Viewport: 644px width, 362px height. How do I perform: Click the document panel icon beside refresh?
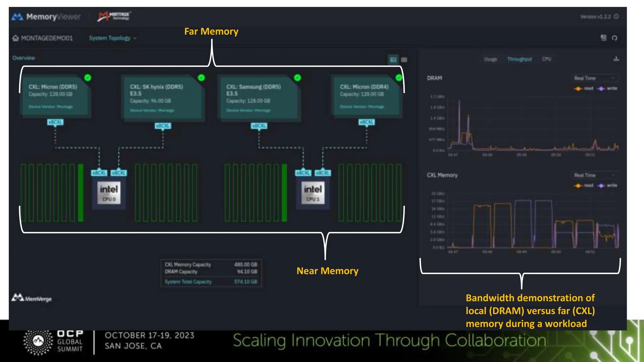pos(603,38)
